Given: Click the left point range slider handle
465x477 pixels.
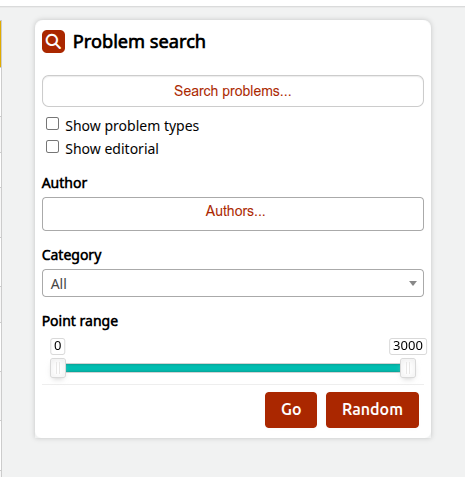Looking at the screenshot, I should click(x=58, y=368).
